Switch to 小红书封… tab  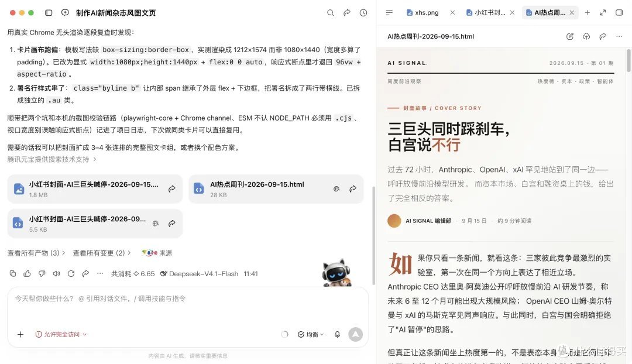tap(486, 12)
